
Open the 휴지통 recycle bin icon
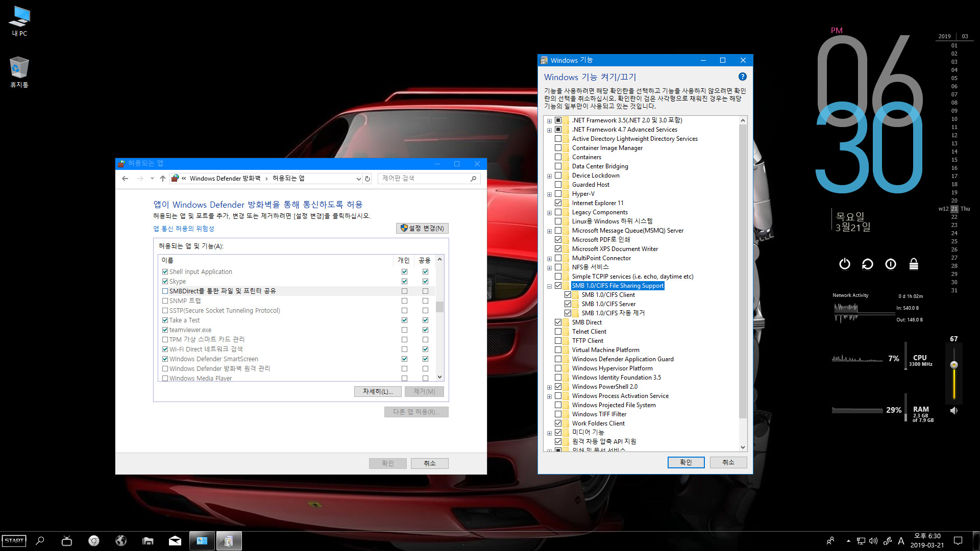19,72
